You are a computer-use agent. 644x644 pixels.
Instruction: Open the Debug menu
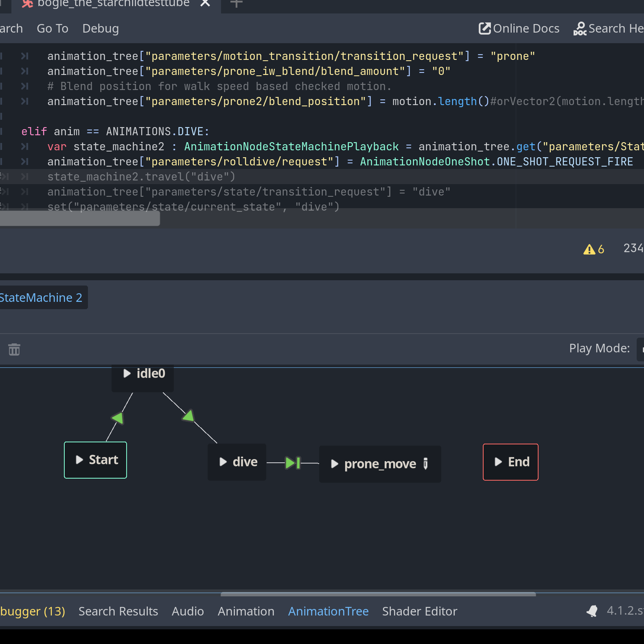(x=101, y=29)
